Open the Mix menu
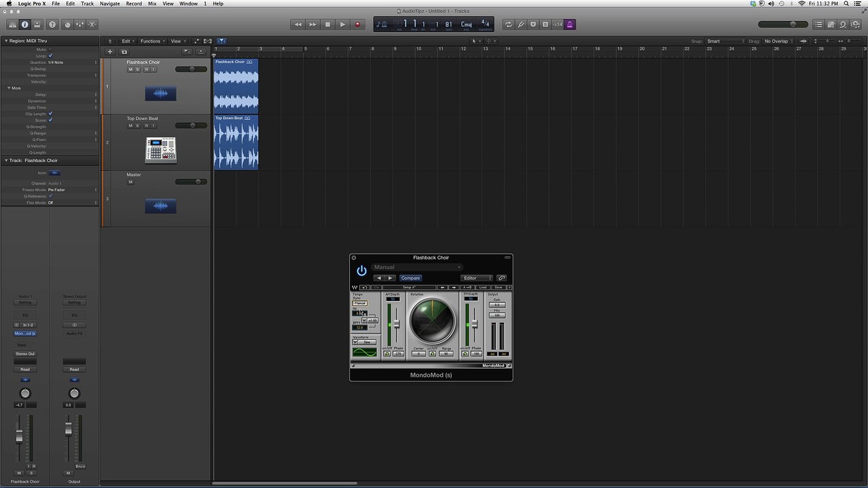868x488 pixels. [x=152, y=3]
